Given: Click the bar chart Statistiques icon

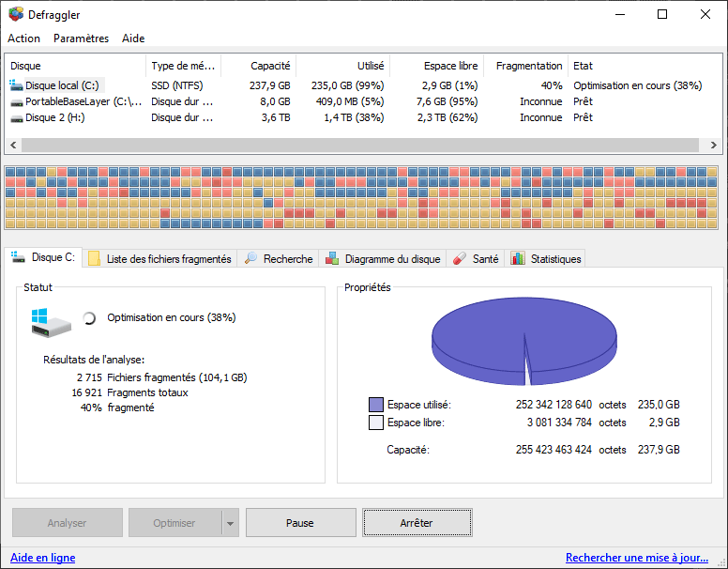Looking at the screenshot, I should [x=518, y=258].
